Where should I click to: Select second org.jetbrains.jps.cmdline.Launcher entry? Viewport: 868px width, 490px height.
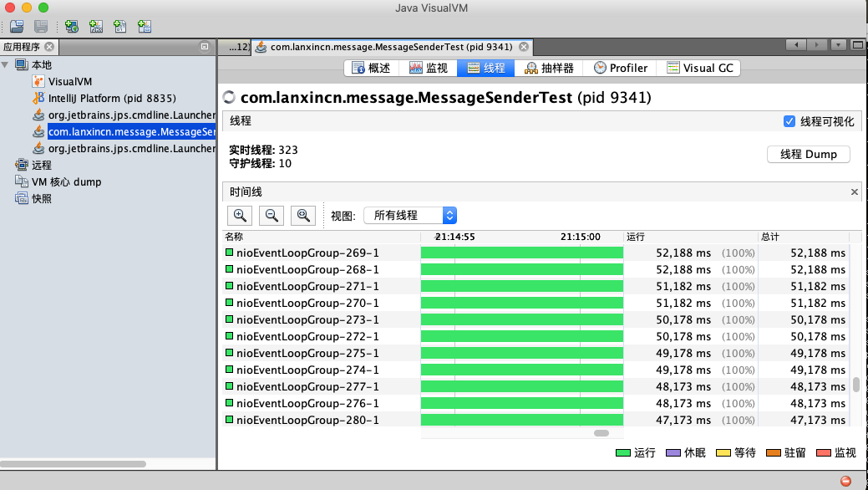132,148
